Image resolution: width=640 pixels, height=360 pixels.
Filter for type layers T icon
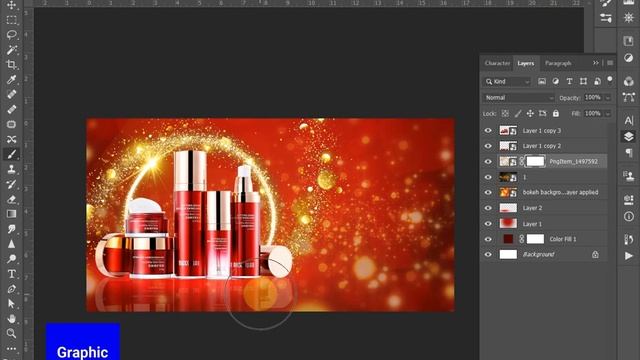point(569,82)
